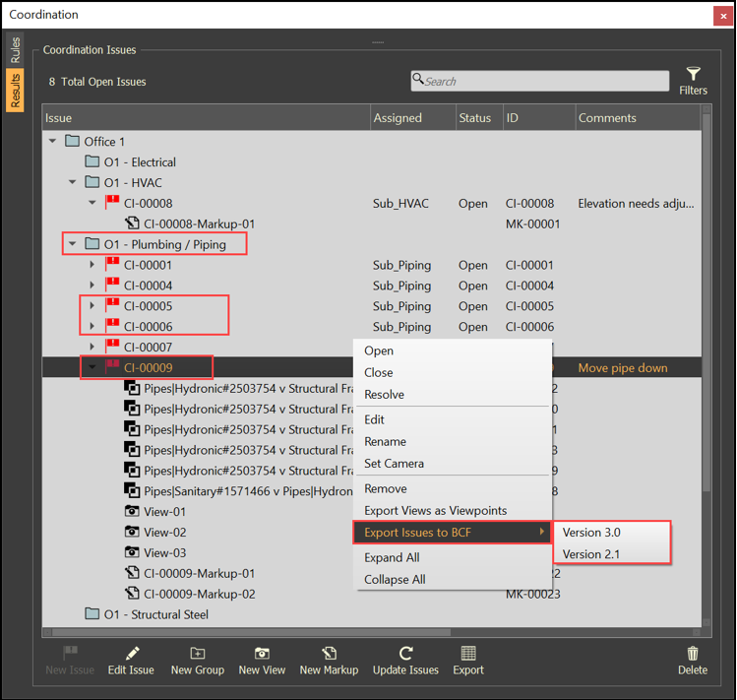Click into the Search field
Image resolution: width=737 pixels, height=700 pixels.
(x=540, y=81)
